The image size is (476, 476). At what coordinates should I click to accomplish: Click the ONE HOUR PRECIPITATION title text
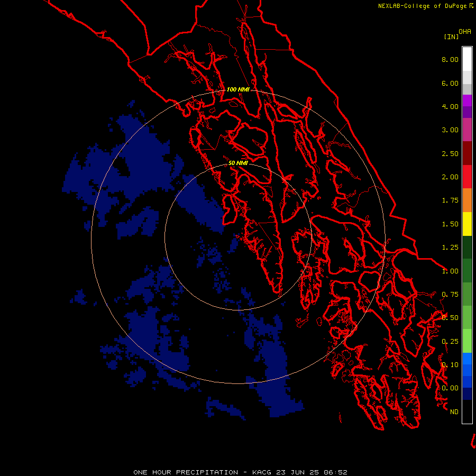coord(186,472)
